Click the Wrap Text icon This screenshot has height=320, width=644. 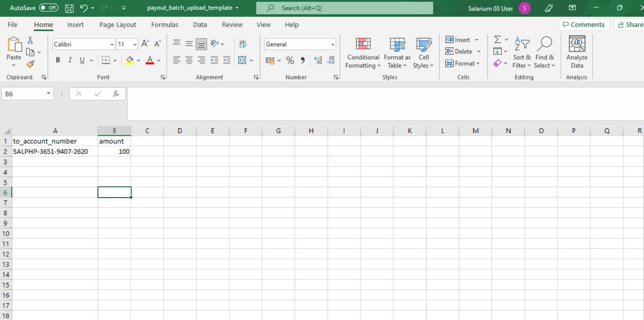tap(243, 44)
